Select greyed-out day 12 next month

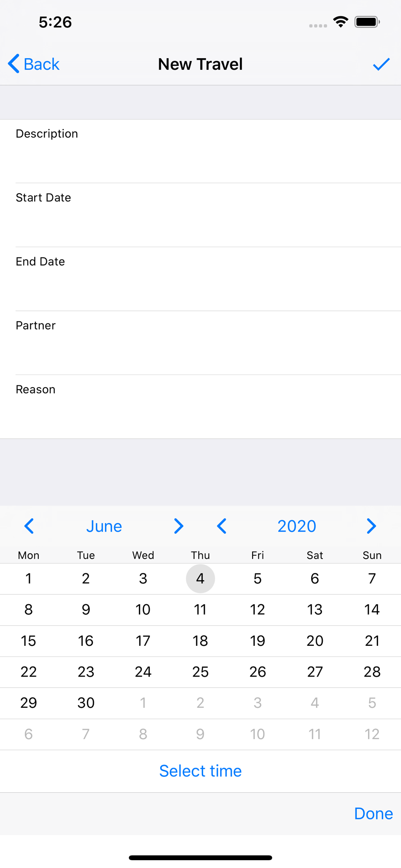[x=372, y=734]
